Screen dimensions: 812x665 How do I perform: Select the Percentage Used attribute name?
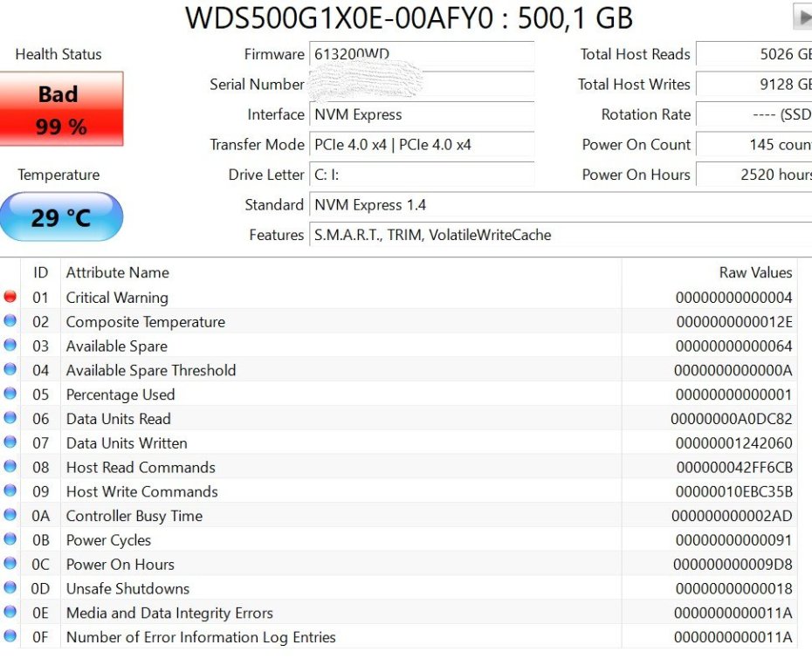(x=120, y=394)
